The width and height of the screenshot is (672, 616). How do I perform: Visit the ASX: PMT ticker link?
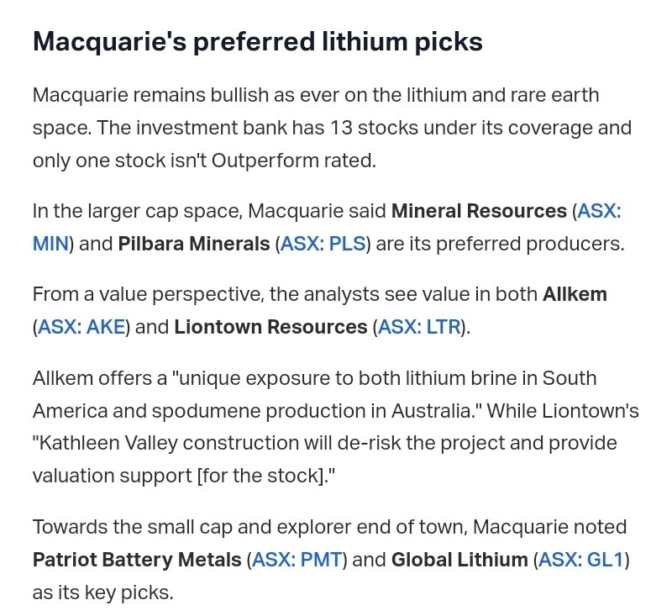pyautogui.click(x=297, y=560)
